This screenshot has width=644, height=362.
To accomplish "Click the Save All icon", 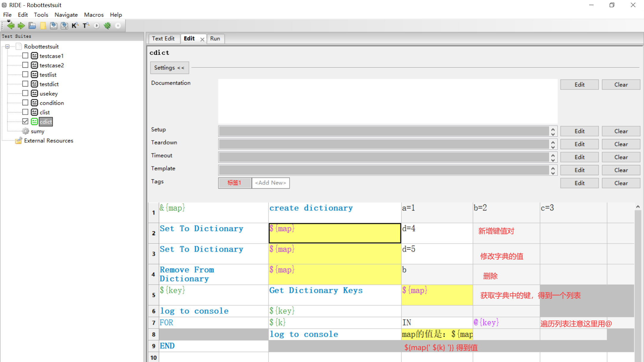I will click(x=64, y=26).
